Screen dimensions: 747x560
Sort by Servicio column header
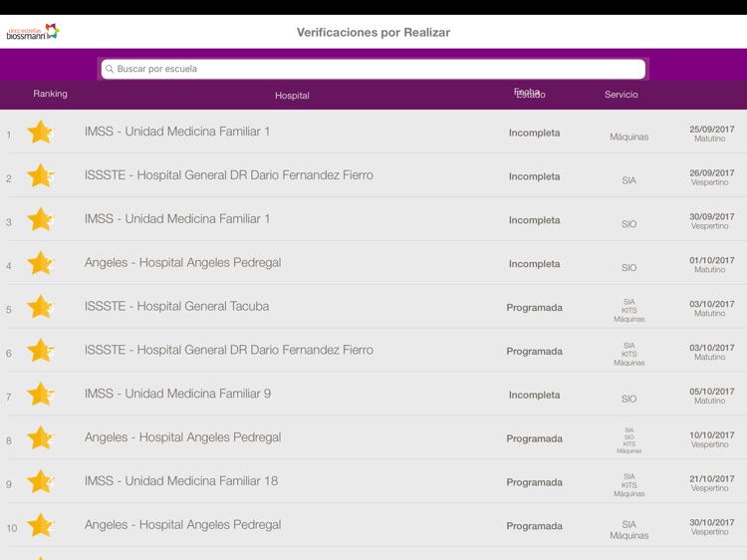point(621,95)
